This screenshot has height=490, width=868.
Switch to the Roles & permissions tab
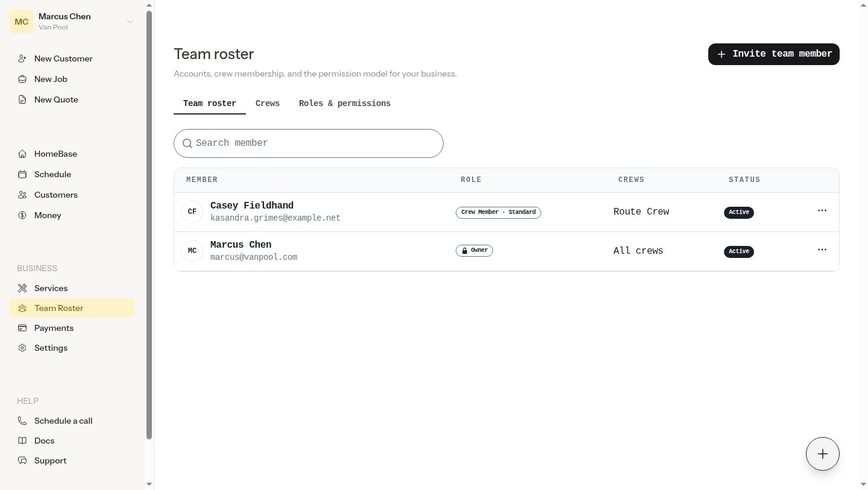[x=345, y=104]
